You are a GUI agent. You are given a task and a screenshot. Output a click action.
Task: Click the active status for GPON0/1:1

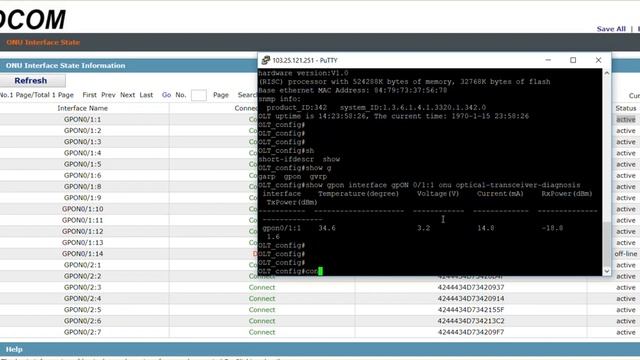[x=626, y=120]
